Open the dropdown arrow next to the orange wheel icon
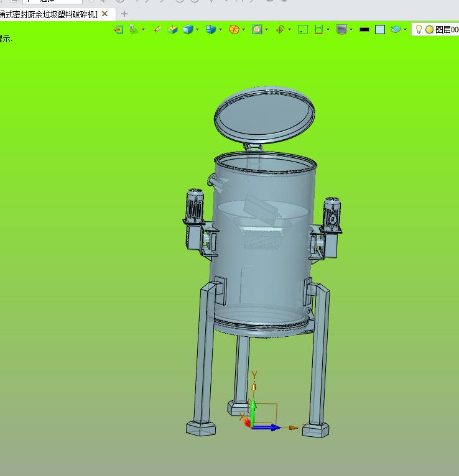 243,29
